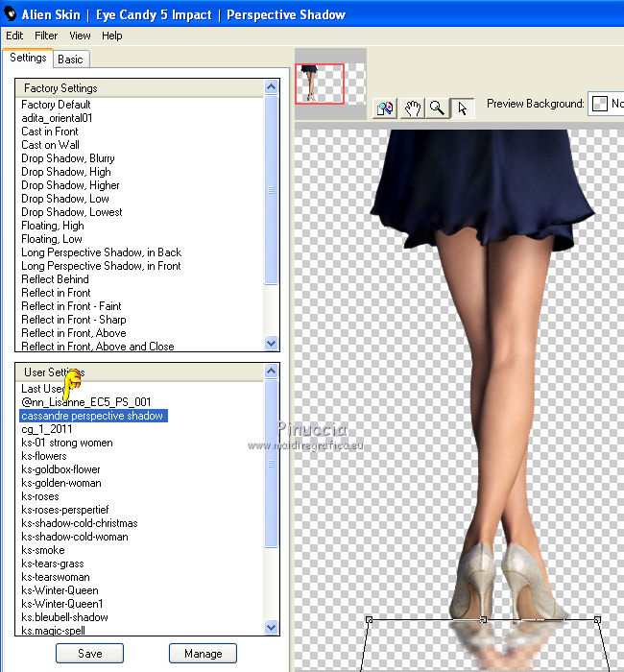Click the Factory Settings scrollbar thumb
This screenshot has height=672, width=624.
(271, 190)
